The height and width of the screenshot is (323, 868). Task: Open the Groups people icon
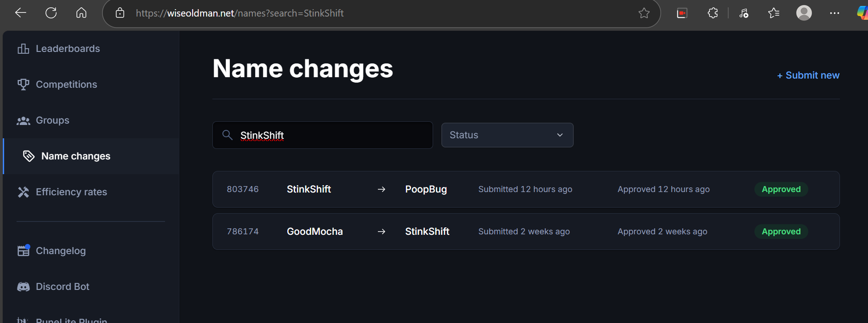[23, 120]
